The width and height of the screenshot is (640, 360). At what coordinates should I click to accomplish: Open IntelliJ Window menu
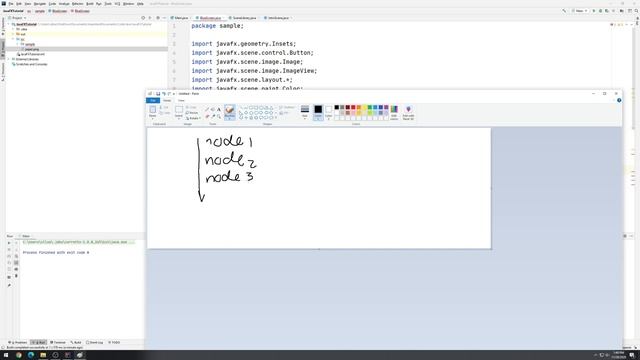pyautogui.click(x=128, y=4)
